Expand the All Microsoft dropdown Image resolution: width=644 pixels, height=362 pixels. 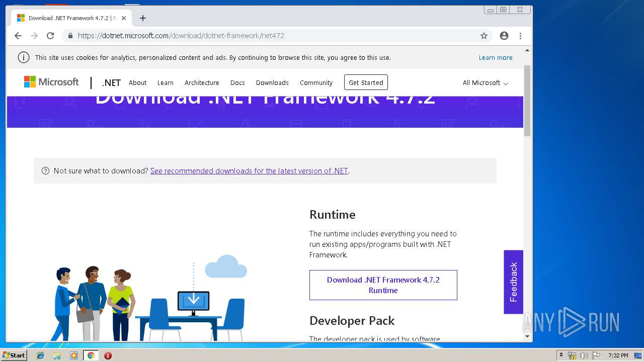click(x=485, y=82)
